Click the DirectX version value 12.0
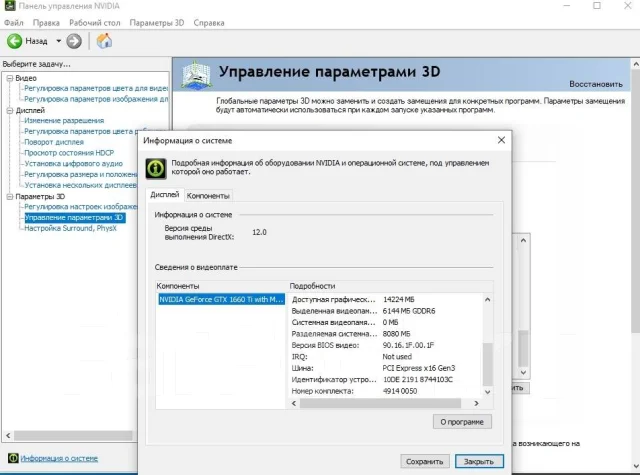This screenshot has width=640, height=475. pos(259,232)
